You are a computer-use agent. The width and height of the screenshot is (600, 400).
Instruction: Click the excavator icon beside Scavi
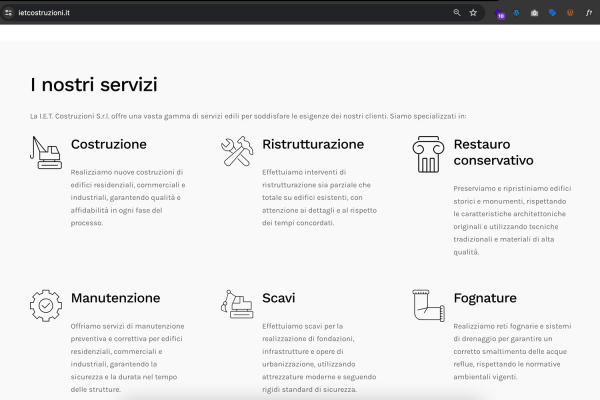click(237, 304)
